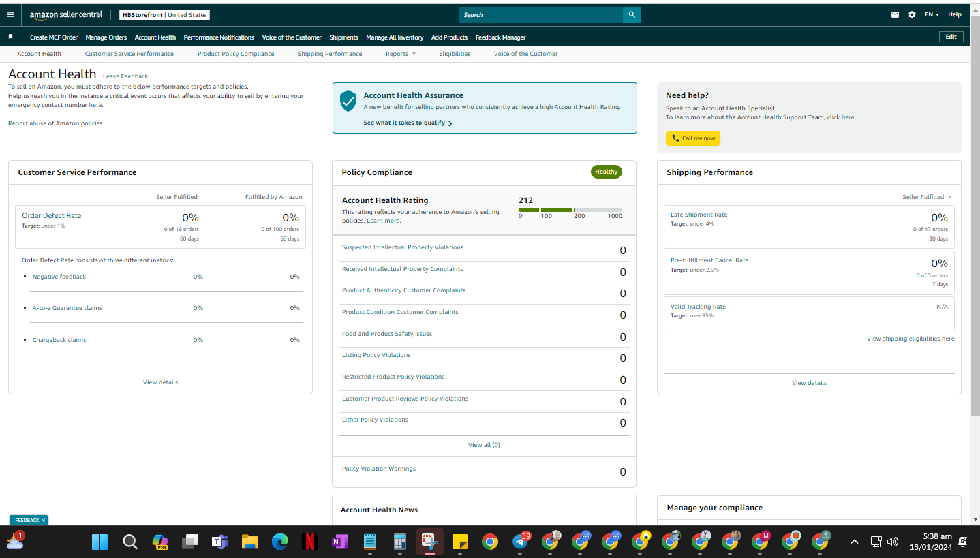The image size is (980, 558).
Task: Open the Seller Fulfilled shipping dropdown
Action: tap(927, 197)
